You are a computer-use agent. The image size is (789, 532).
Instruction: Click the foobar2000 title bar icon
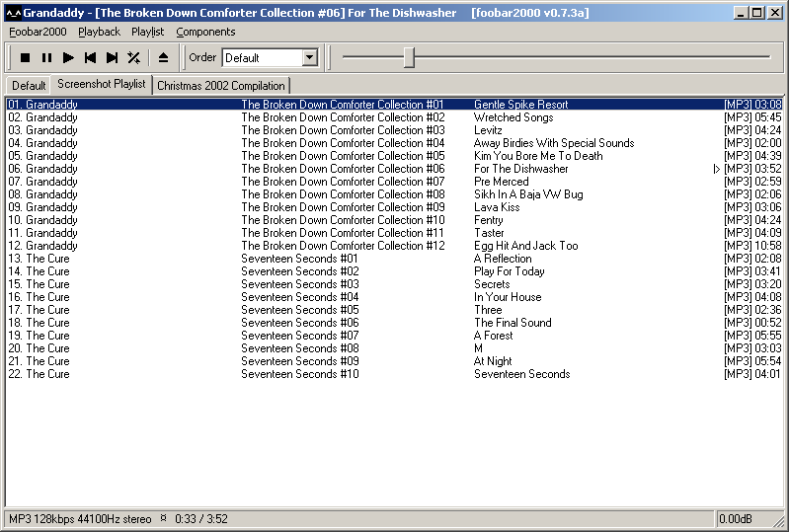click(14, 13)
